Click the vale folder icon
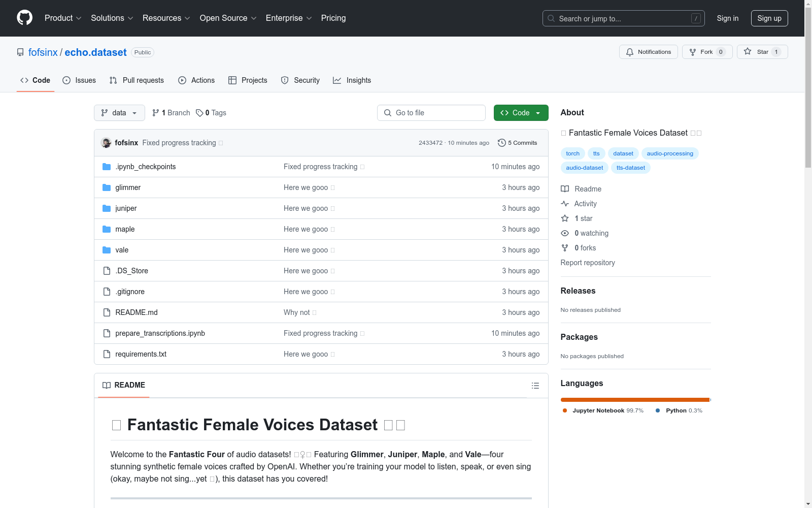The height and width of the screenshot is (508, 812). (107, 250)
